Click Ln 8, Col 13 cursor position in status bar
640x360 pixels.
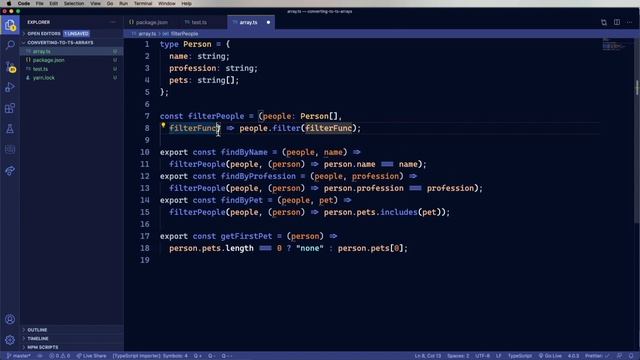[428, 356]
